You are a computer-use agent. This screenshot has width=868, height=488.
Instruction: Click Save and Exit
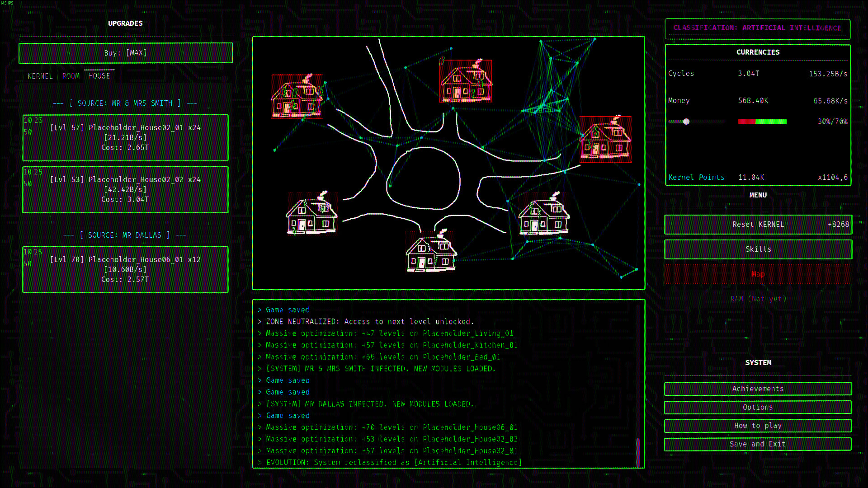pos(758,444)
